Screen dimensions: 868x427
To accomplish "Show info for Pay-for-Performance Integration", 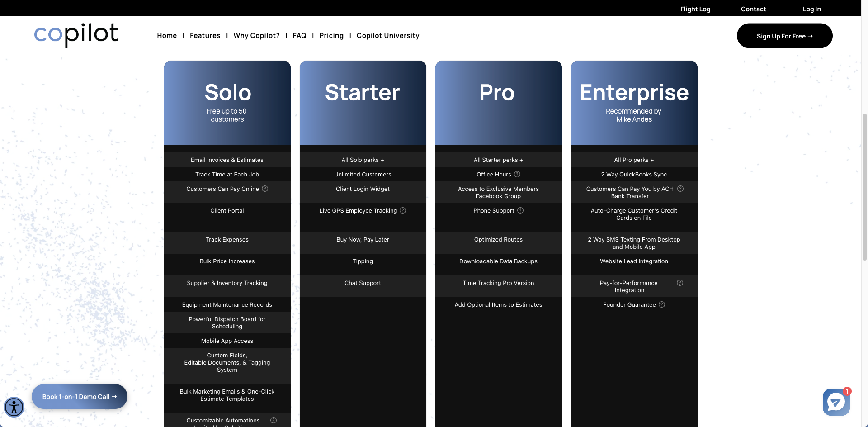I will pyautogui.click(x=680, y=283).
